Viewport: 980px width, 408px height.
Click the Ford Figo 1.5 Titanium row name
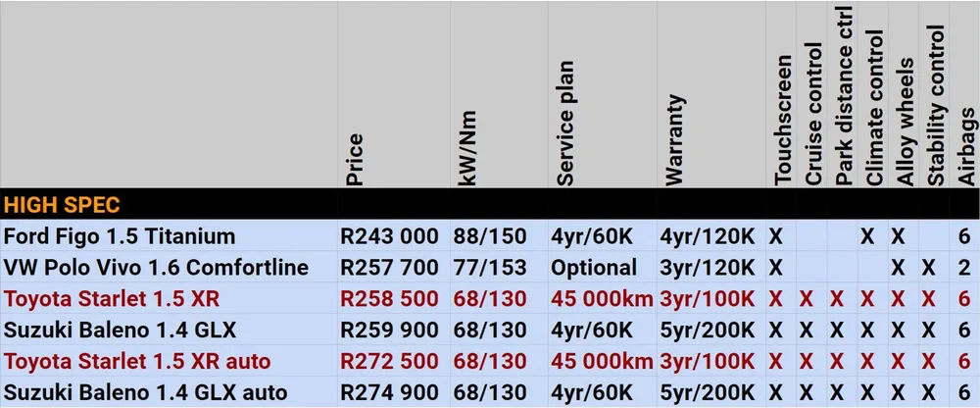click(x=120, y=236)
